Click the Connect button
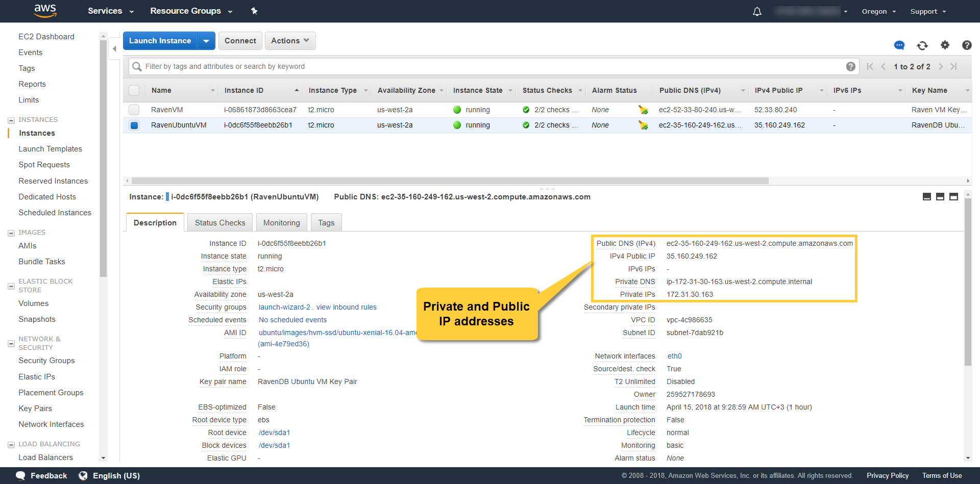The height and width of the screenshot is (484, 980). point(240,41)
